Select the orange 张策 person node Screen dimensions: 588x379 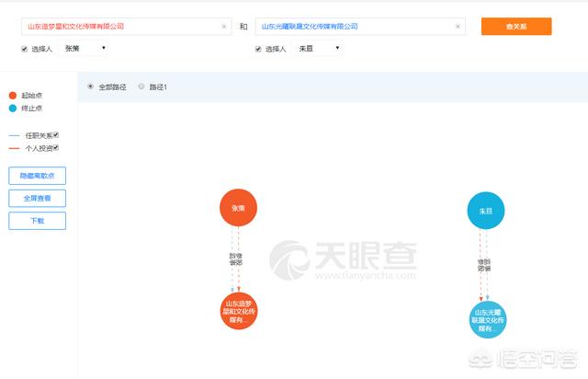[238, 208]
